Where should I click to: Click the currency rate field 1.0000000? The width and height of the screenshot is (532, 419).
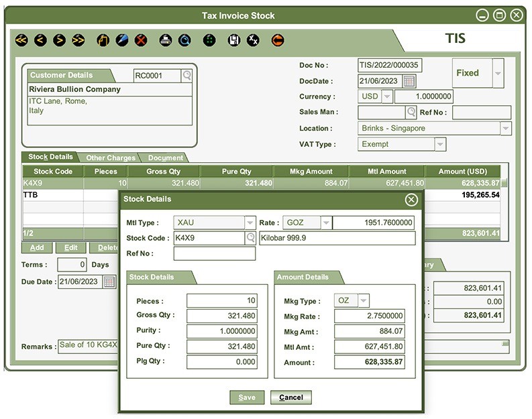click(424, 97)
